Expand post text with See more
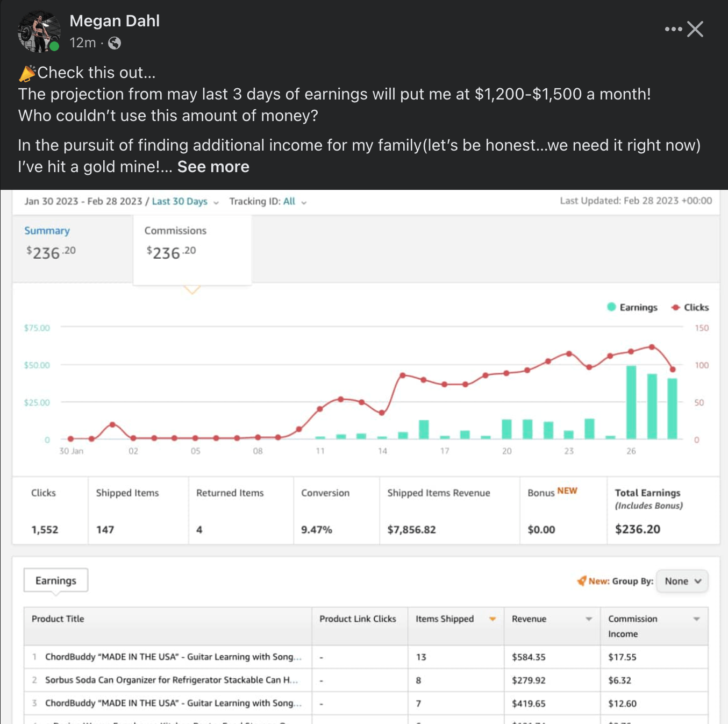Viewport: 728px width, 724px height. [x=213, y=167]
